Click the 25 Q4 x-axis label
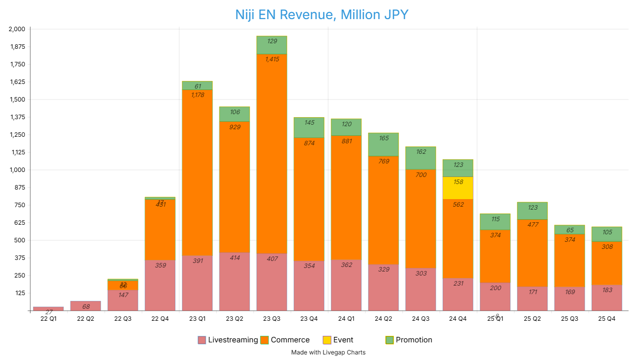Image resolution: width=644 pixels, height=362 pixels. 607,319
